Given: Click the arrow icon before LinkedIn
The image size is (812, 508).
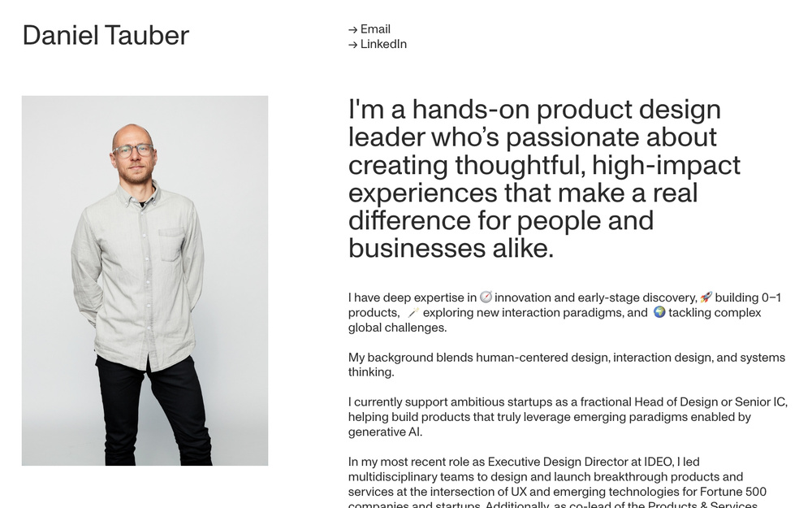Looking at the screenshot, I should pos(352,44).
